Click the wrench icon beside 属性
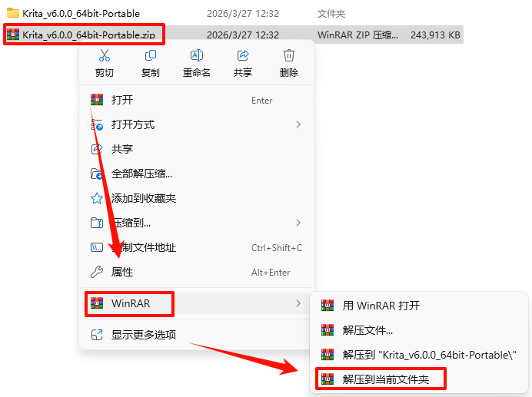Viewport: 532px width, 397px height. pyautogui.click(x=97, y=272)
